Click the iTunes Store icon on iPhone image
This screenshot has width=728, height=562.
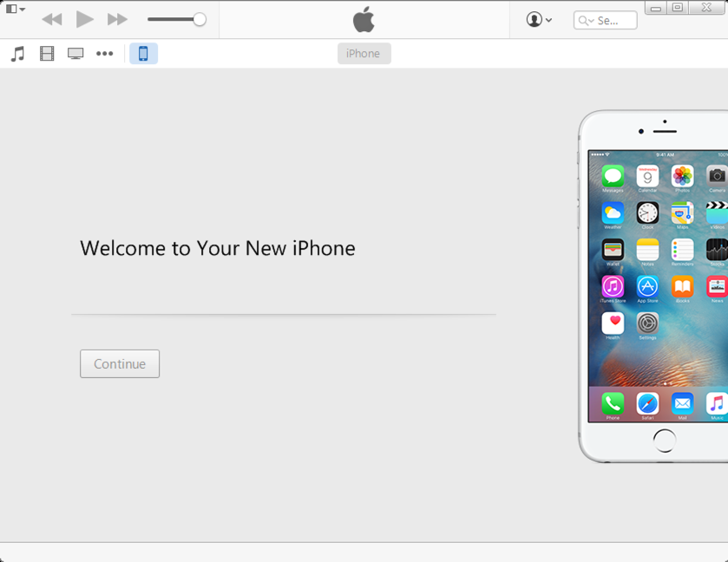point(613,286)
